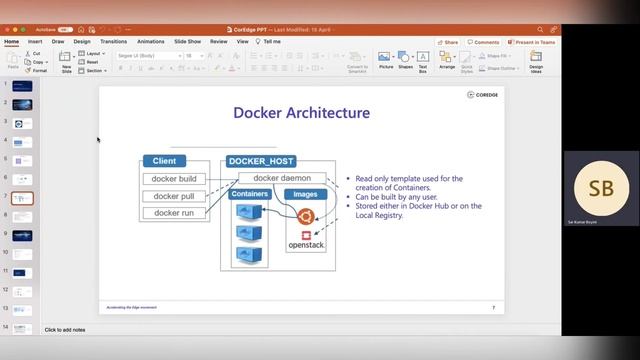The image size is (640, 360).
Task: Go to the Slide Show tab
Action: (187, 42)
